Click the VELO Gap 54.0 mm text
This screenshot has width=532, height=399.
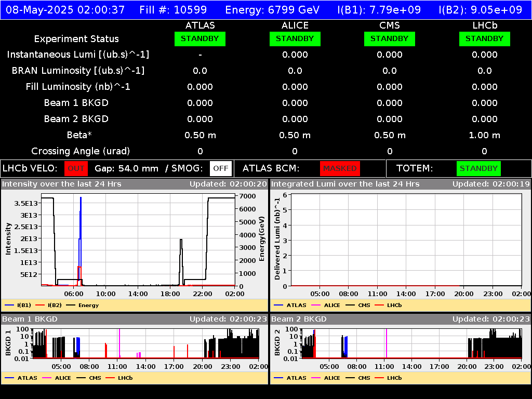point(127,169)
